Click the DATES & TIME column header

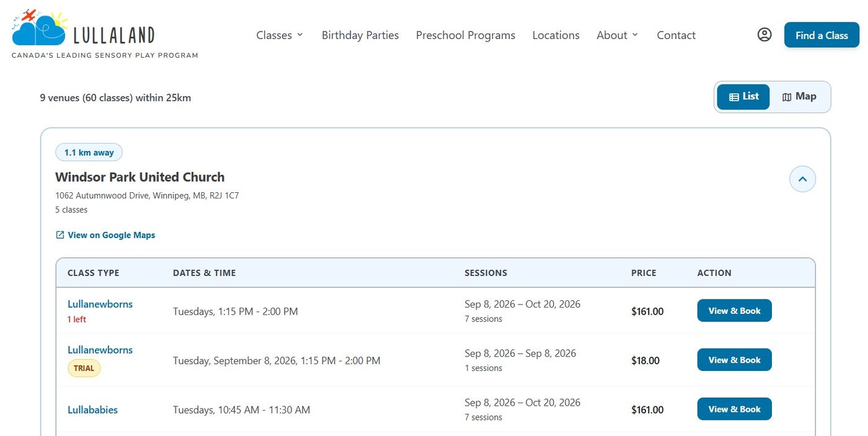[x=205, y=273]
